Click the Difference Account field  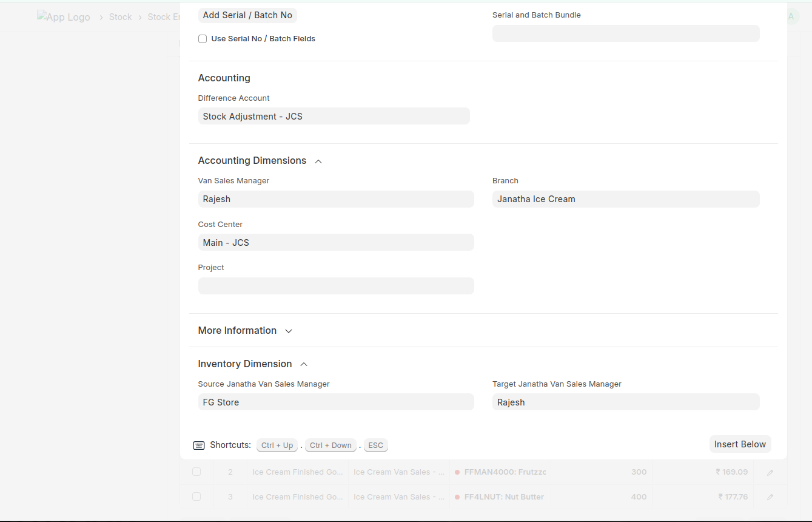[334, 117]
